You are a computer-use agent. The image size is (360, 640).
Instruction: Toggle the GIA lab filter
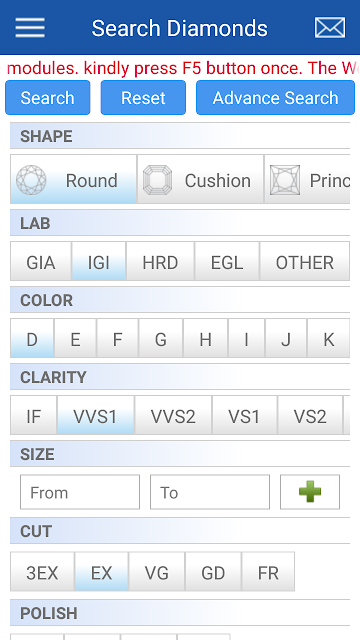tap(41, 261)
